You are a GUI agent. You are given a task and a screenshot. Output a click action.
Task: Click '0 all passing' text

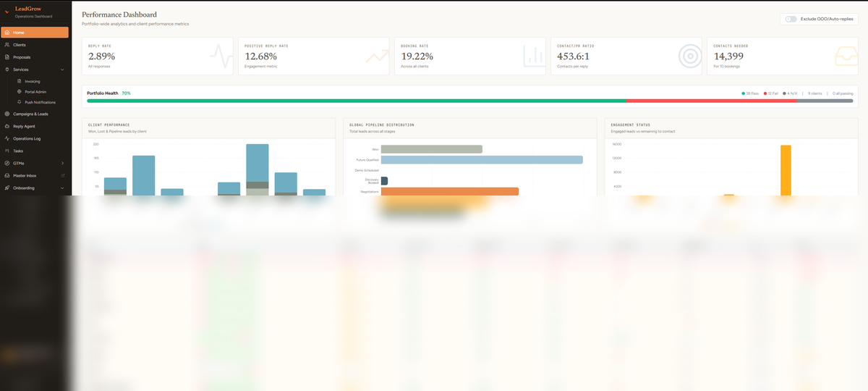coord(843,93)
